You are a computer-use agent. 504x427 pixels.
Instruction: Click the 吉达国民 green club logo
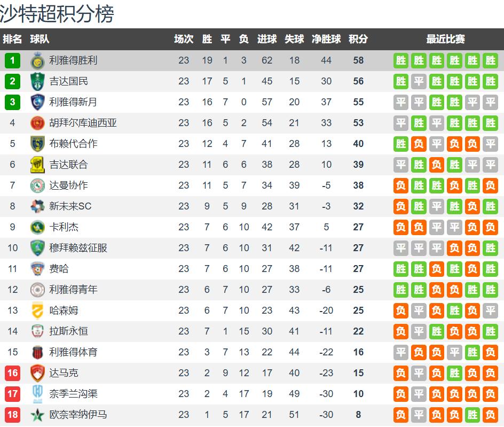(x=37, y=81)
